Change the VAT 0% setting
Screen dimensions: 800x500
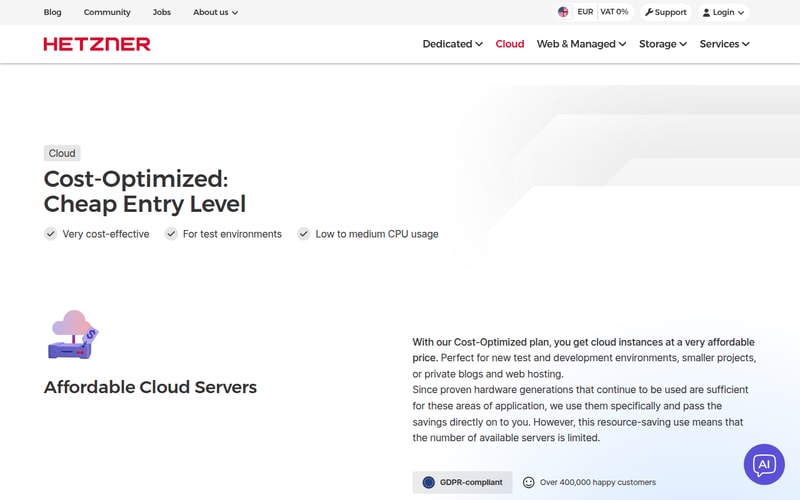[614, 12]
